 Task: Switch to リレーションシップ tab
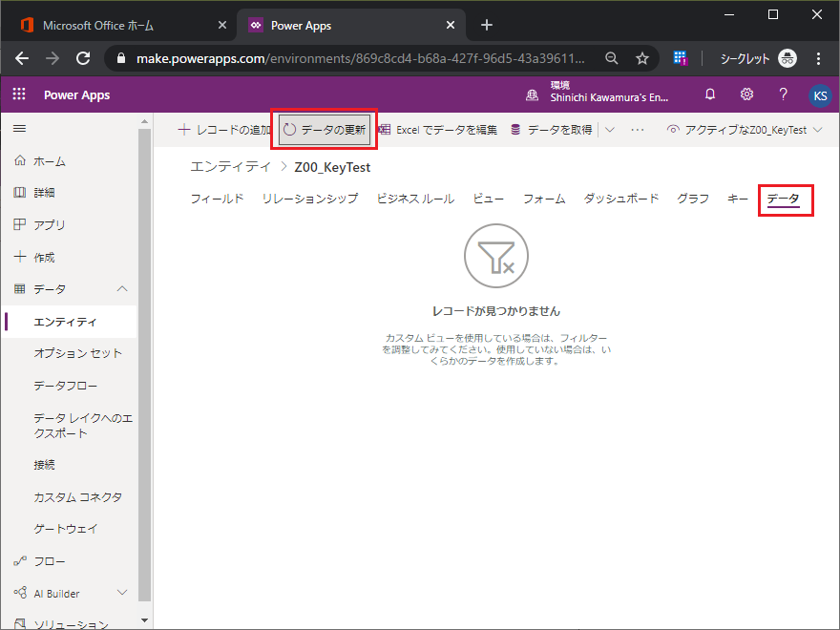[x=309, y=199]
